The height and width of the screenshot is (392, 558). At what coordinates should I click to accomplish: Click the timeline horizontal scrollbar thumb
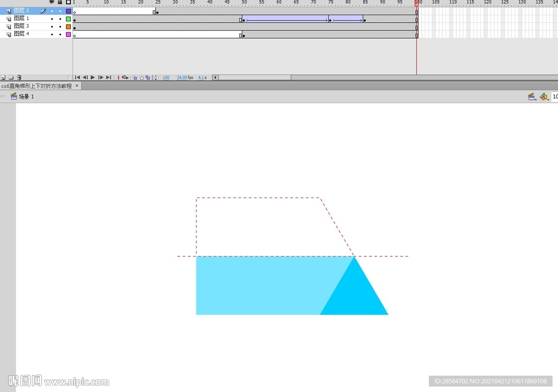[255, 77]
